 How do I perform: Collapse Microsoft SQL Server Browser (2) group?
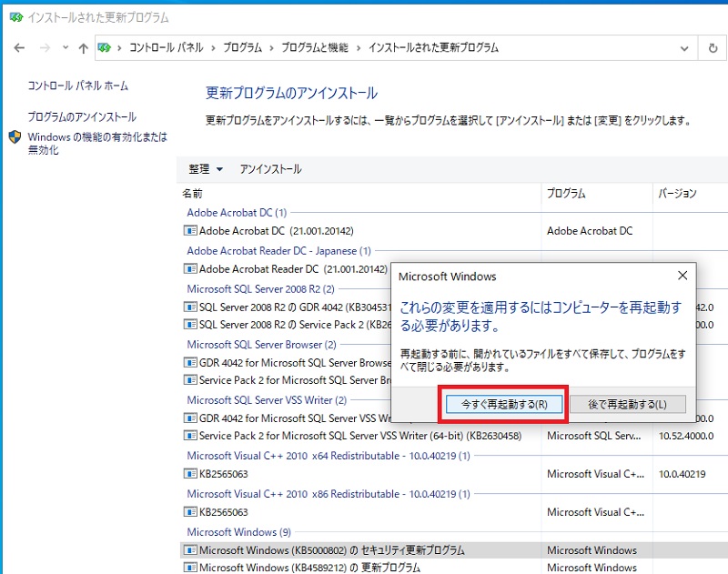tap(261, 345)
